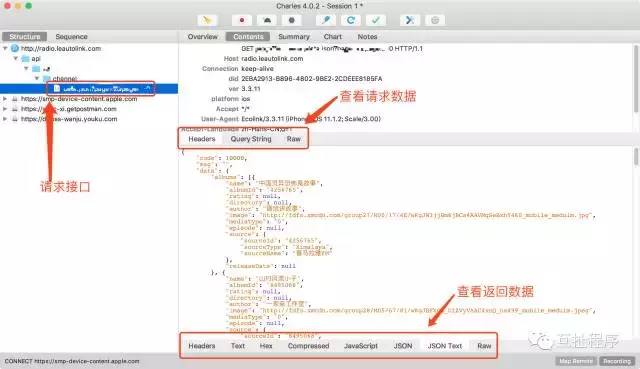
Task: Toggle recording with the red dot button
Action: pyautogui.click(x=242, y=20)
